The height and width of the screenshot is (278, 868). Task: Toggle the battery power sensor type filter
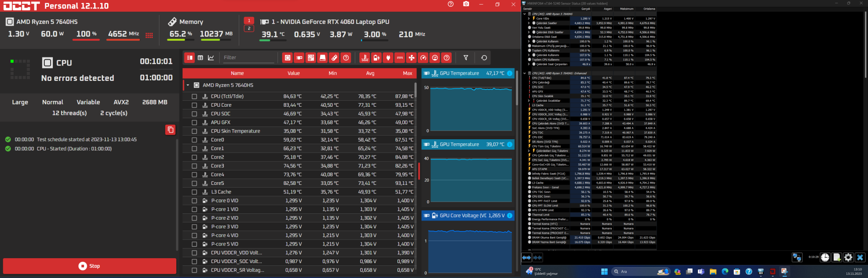[x=377, y=58]
